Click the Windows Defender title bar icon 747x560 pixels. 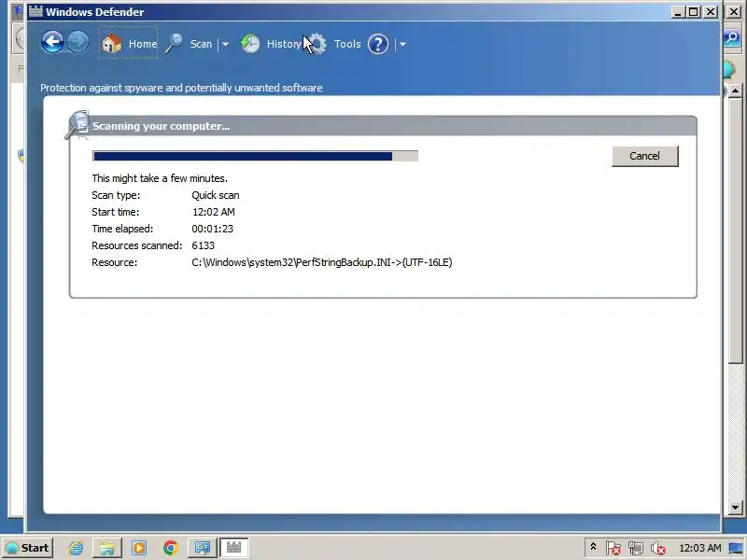click(35, 11)
